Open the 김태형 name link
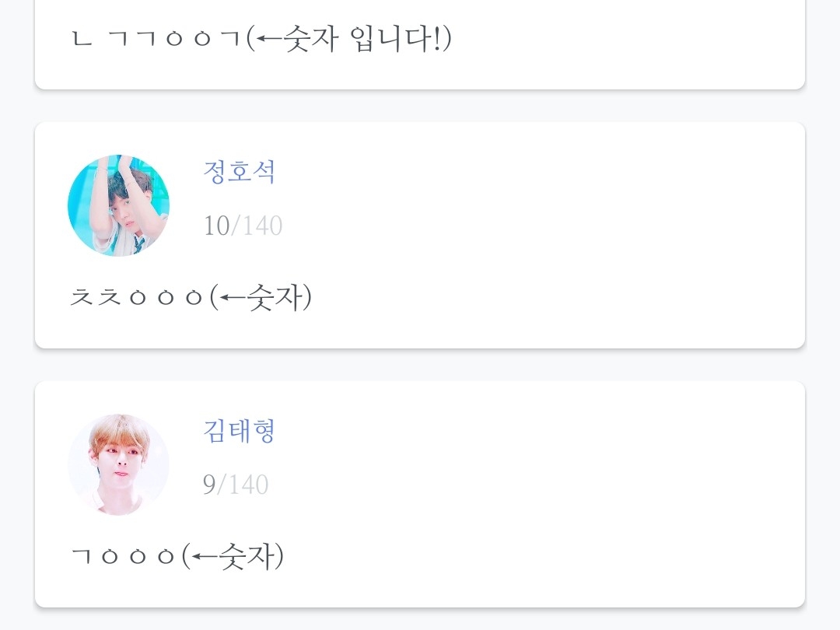The height and width of the screenshot is (630, 840). [239, 430]
